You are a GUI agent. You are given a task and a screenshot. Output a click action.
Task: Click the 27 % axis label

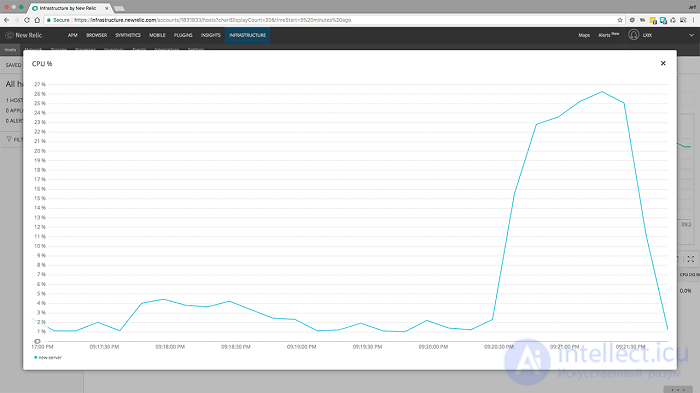pos(40,84)
